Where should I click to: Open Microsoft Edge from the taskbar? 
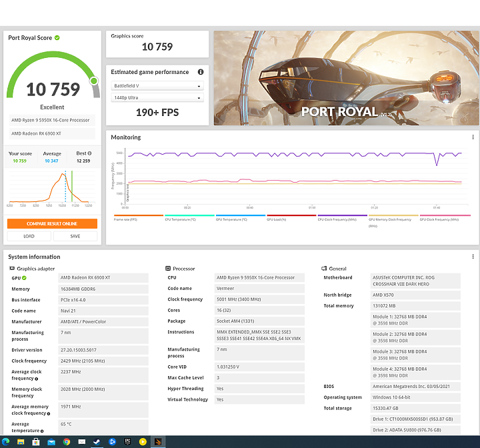(6, 441)
